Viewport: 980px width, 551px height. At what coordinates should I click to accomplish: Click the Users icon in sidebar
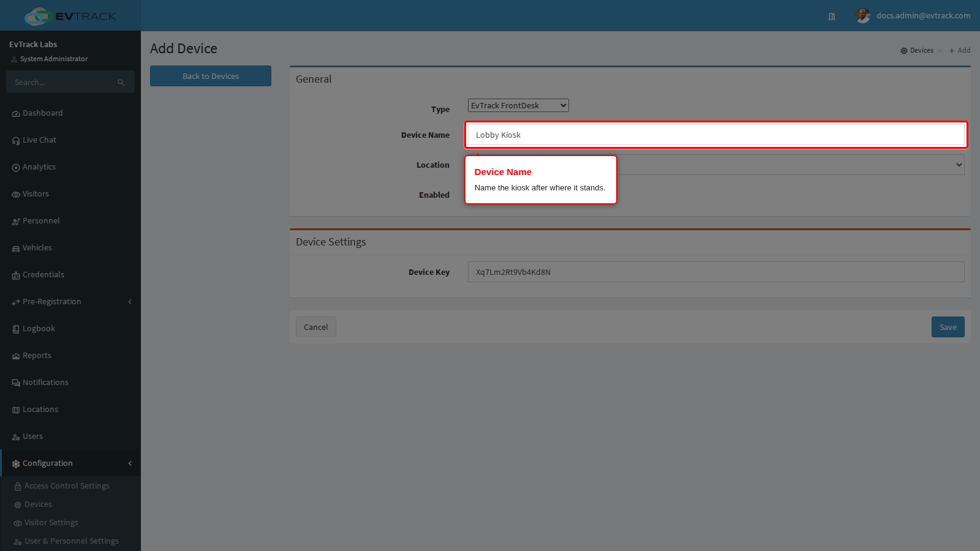(16, 437)
